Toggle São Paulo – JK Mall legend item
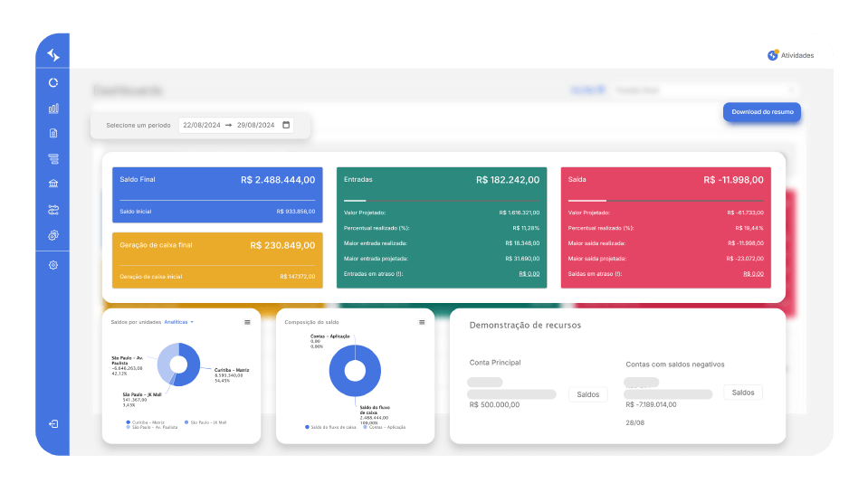Image resolution: width=868 pixels, height=483 pixels. 205,422
